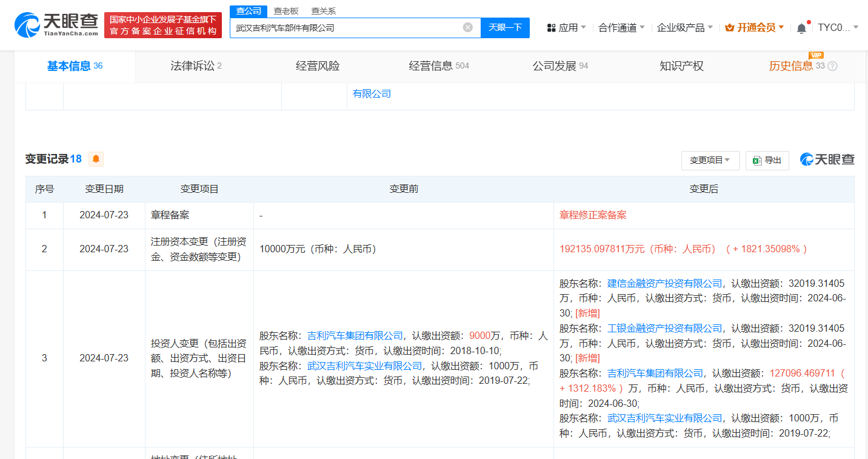Click the 投资人变更 change item cell
The height and width of the screenshot is (459, 868).
pos(199,358)
